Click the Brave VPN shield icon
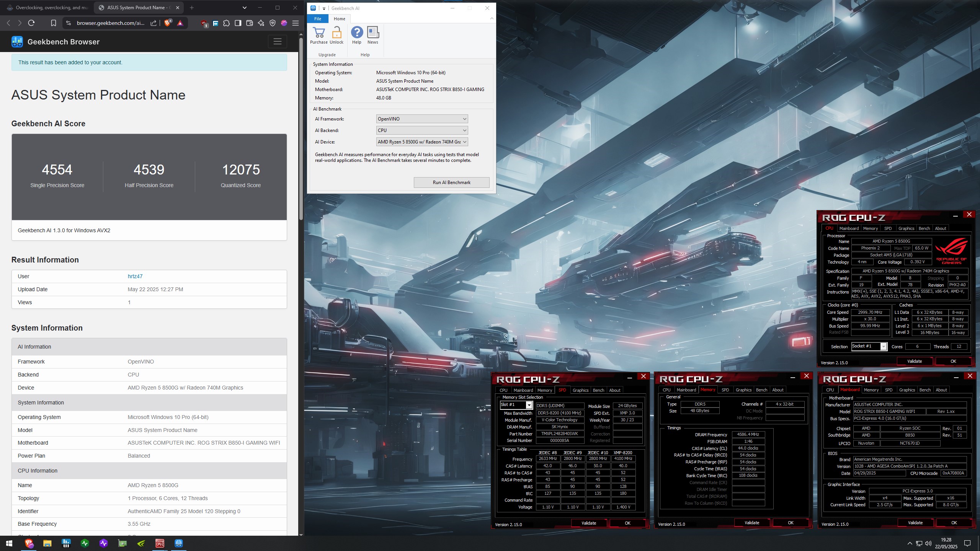Screen dimensions: 980x551 point(273,23)
